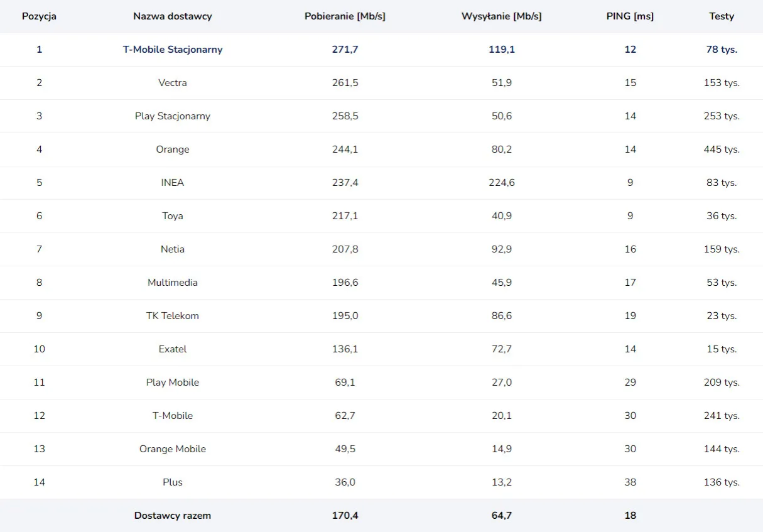Click the PING [ms] column header

(x=630, y=16)
